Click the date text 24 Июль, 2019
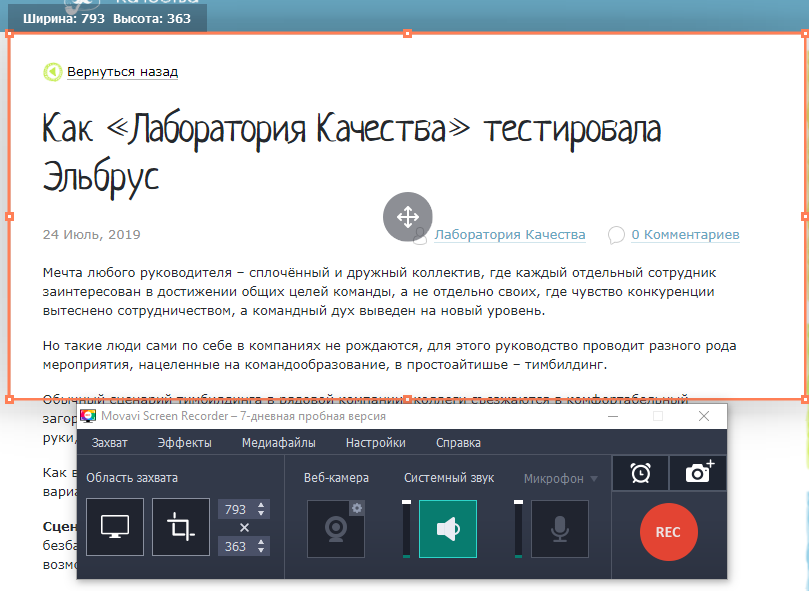The height and width of the screenshot is (591, 809). pos(91,235)
